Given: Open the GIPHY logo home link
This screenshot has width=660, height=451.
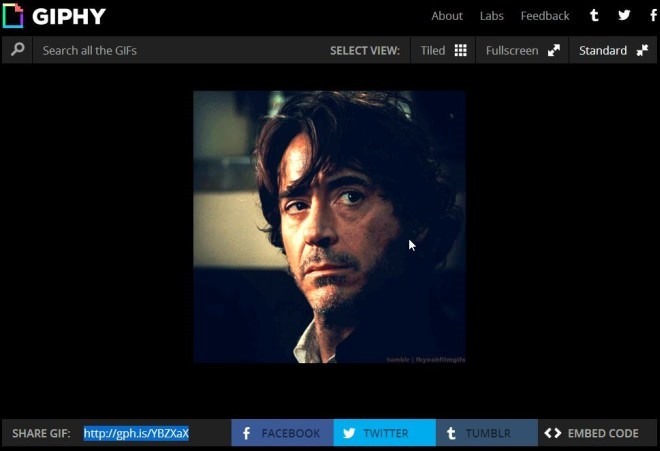Looking at the screenshot, I should click(x=54, y=16).
